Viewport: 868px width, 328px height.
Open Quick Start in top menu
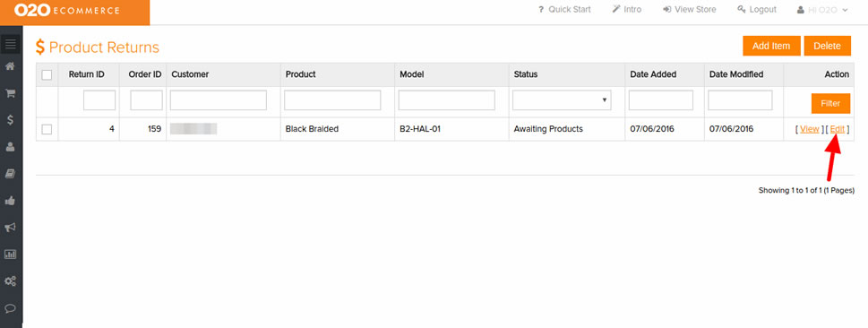pyautogui.click(x=564, y=10)
